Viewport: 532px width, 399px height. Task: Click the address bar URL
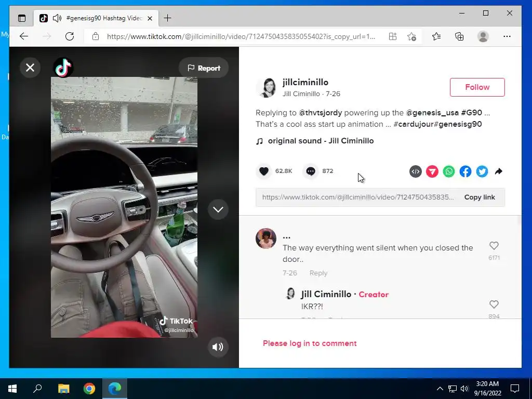point(241,36)
